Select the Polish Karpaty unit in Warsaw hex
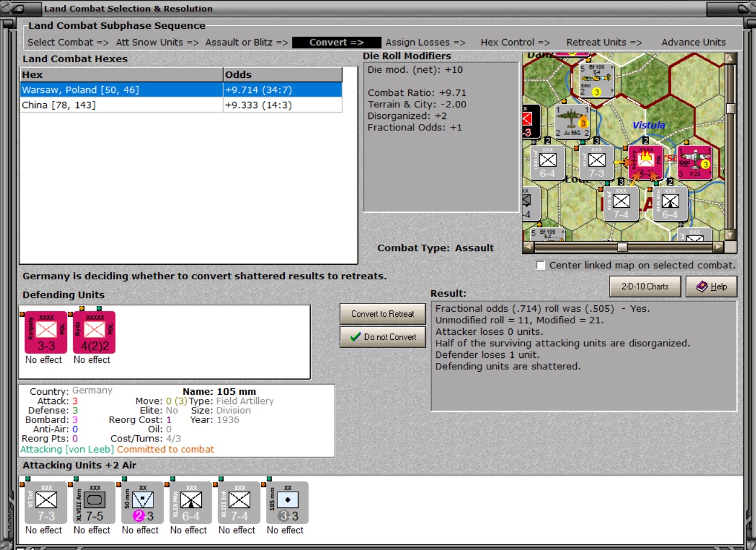 [645, 163]
